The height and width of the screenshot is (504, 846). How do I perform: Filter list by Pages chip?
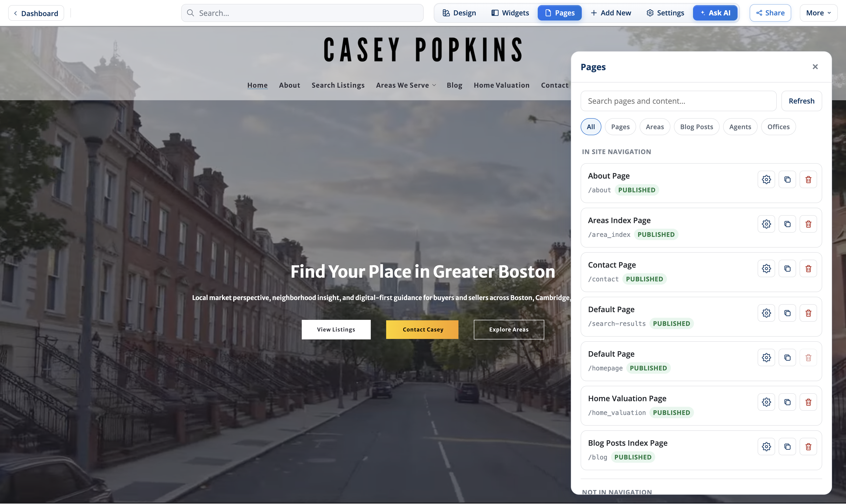click(x=620, y=127)
